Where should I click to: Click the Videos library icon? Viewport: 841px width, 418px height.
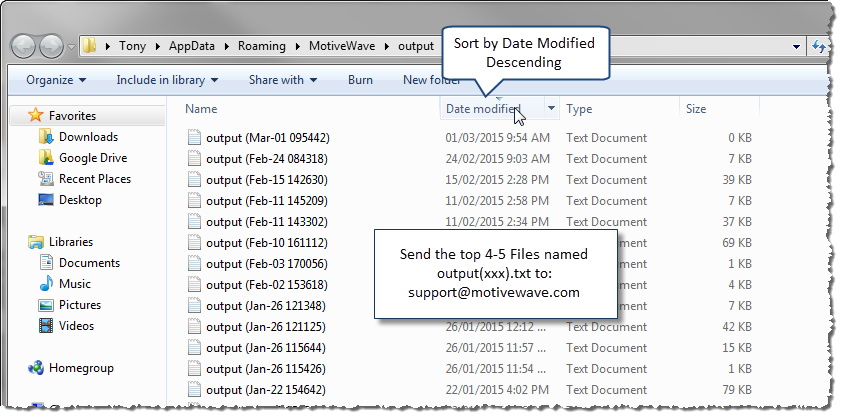46,325
